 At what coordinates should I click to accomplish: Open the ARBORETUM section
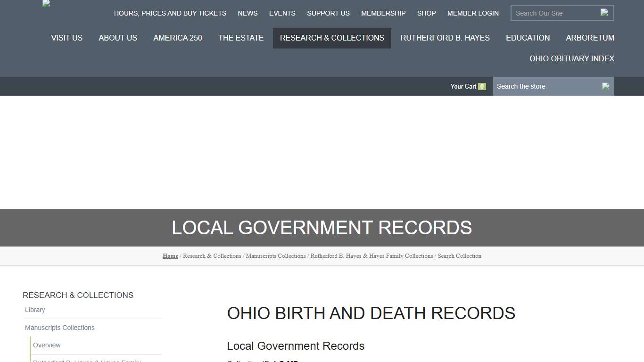(590, 38)
